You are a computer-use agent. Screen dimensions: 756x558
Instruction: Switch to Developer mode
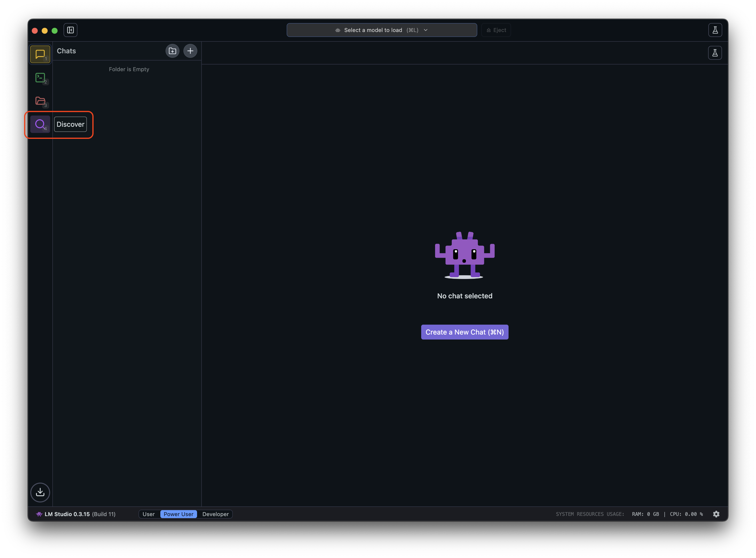215,514
